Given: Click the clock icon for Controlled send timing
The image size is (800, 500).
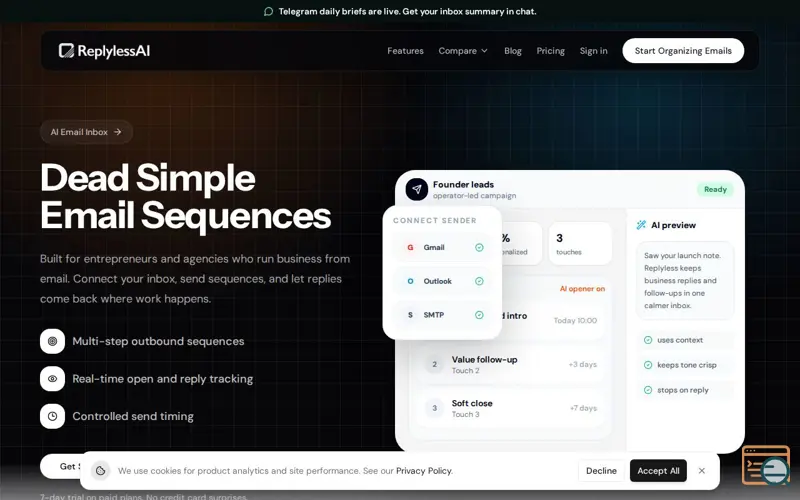Looking at the screenshot, I should (x=53, y=416).
